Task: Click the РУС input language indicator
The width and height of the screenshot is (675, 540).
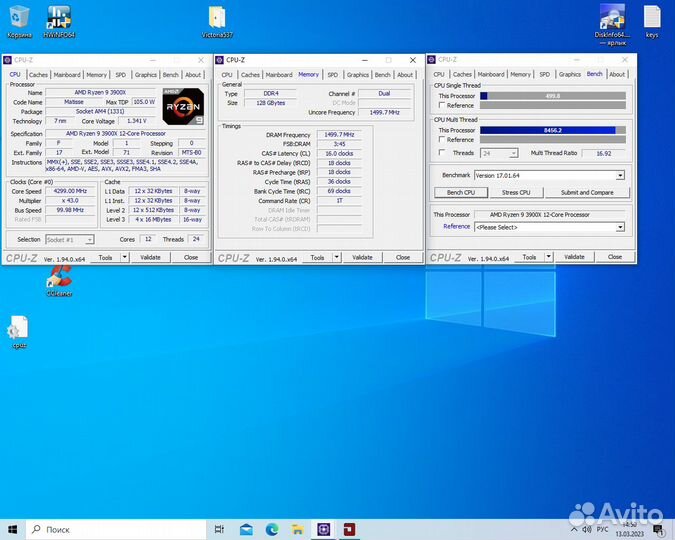Action: coord(602,529)
